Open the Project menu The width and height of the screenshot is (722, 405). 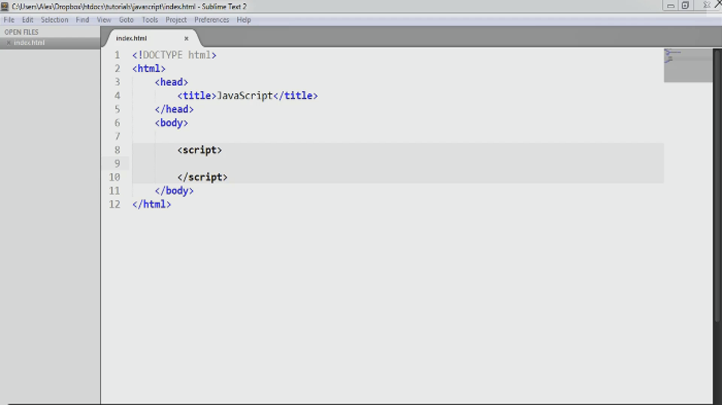pyautogui.click(x=176, y=20)
